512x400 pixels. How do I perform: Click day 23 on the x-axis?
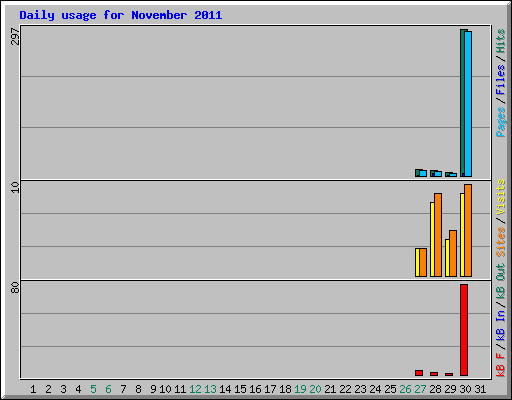point(360,389)
